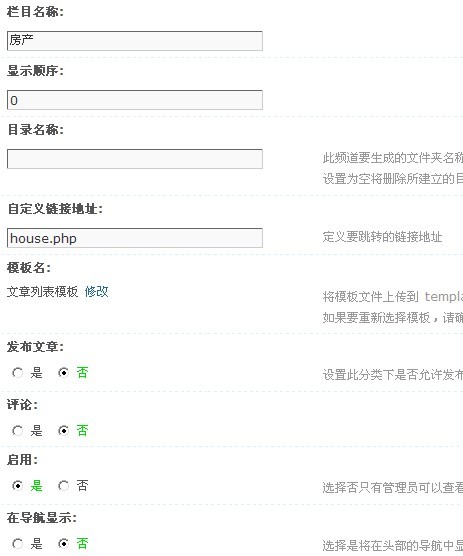Viewport: 463px width, 556px height.
Task: Click the 自定义链接地址 field containing house.php
Action: pos(135,238)
